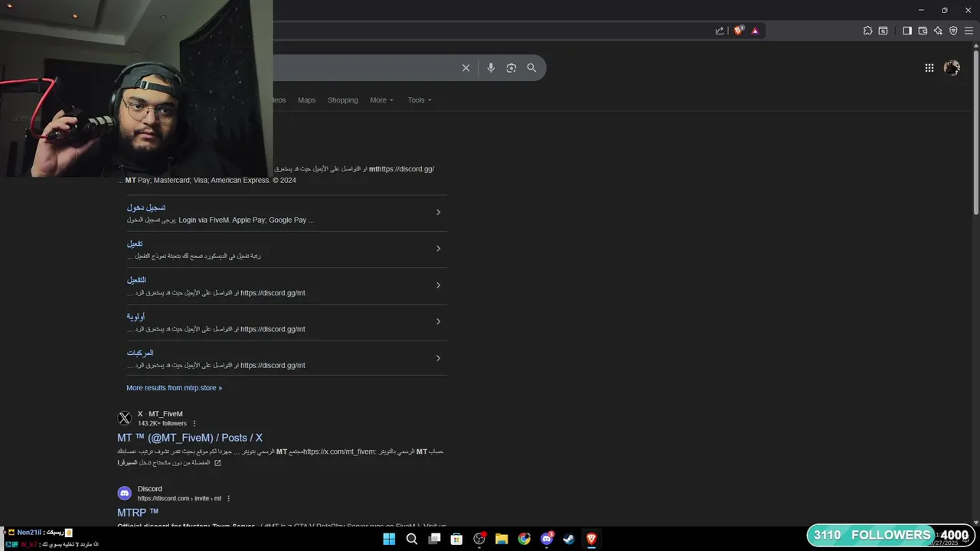Screen dimensions: 980x551
Task: Share this page from the address bar
Action: (x=720, y=31)
